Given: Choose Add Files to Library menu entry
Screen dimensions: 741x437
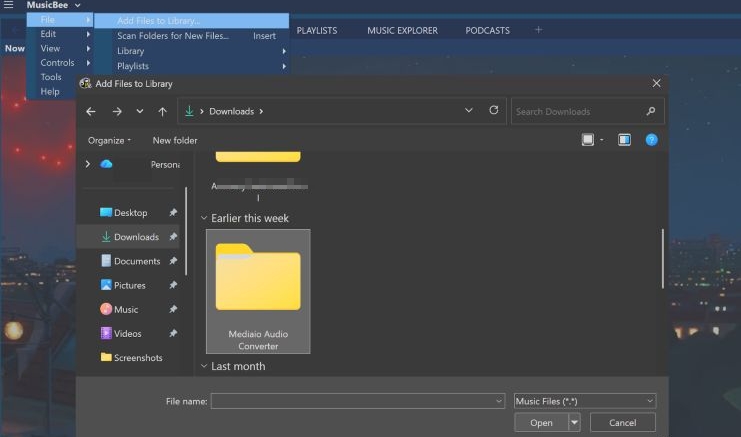Looking at the screenshot, I should (191, 21).
